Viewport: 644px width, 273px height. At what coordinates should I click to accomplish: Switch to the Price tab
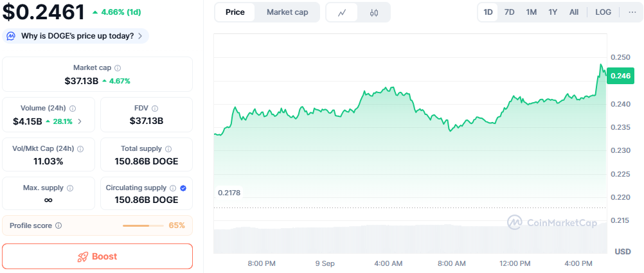[235, 12]
